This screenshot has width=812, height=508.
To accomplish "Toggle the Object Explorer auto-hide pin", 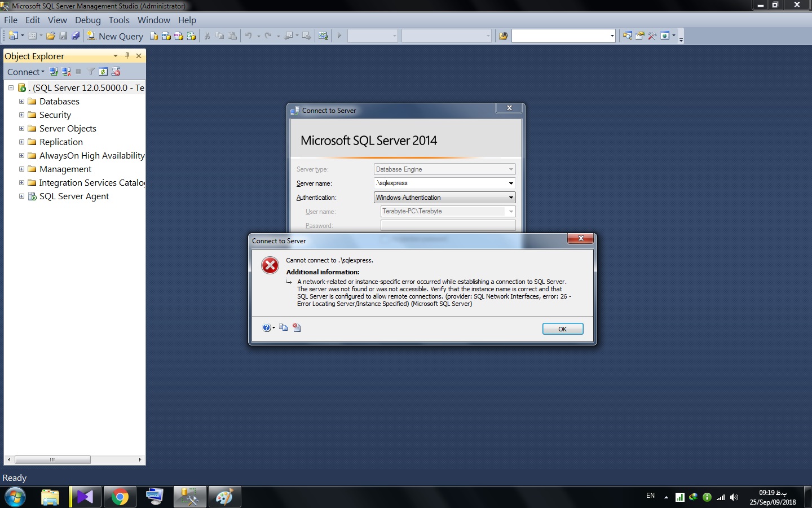I will point(127,56).
